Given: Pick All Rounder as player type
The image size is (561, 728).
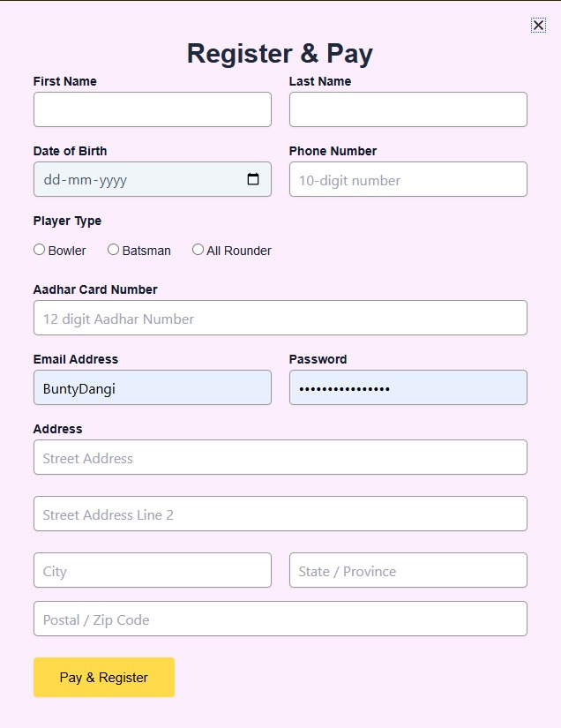Looking at the screenshot, I should (x=198, y=250).
